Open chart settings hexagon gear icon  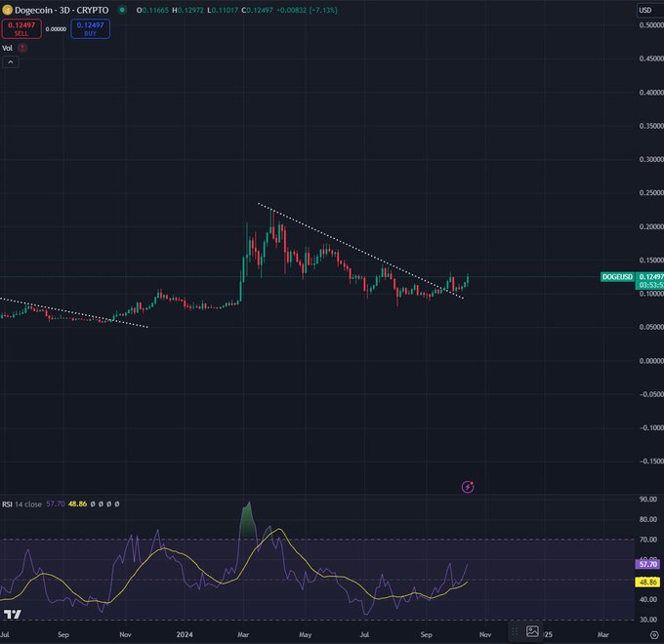(654, 634)
